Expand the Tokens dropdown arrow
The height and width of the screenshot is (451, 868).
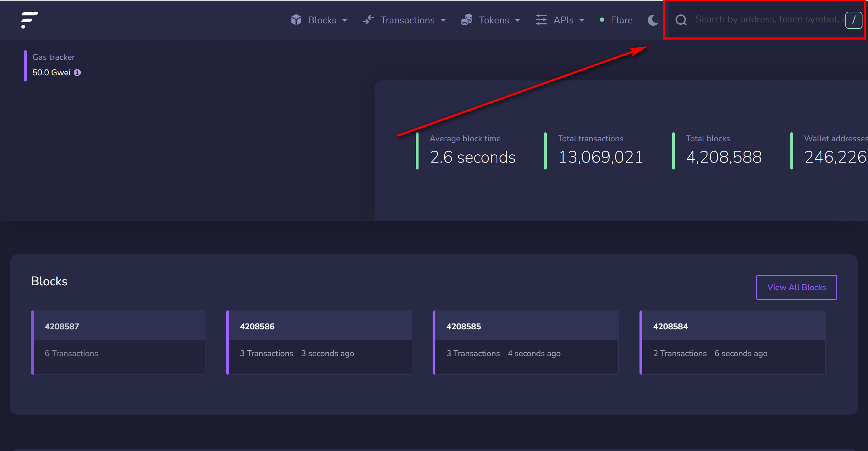tap(518, 21)
